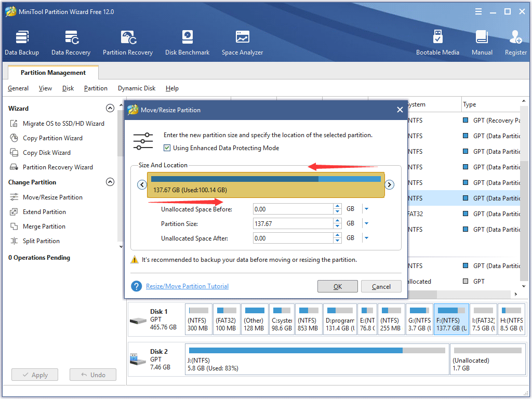Click the blue help question mark icon
Viewport: 532px width, 399px height.
(x=137, y=286)
